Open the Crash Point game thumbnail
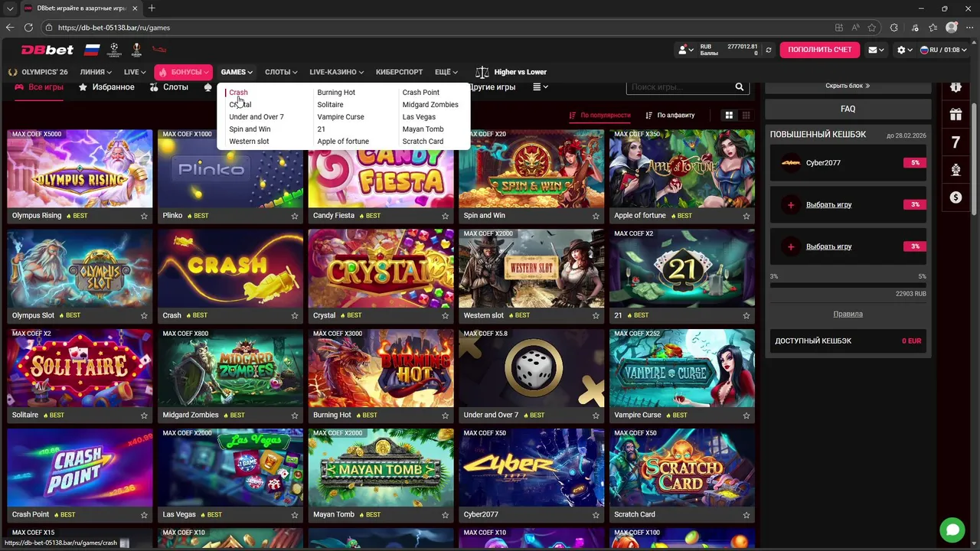The width and height of the screenshot is (980, 551). click(80, 467)
